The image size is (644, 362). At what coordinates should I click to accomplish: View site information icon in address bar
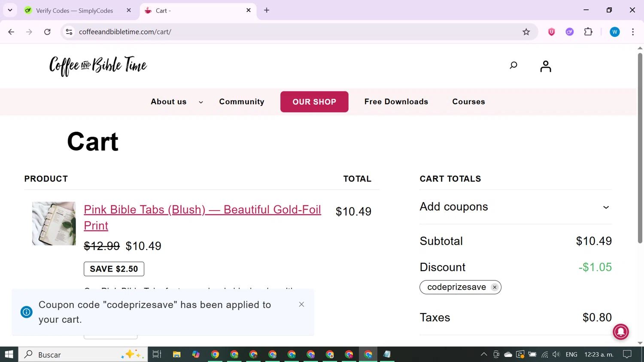pos(69,32)
